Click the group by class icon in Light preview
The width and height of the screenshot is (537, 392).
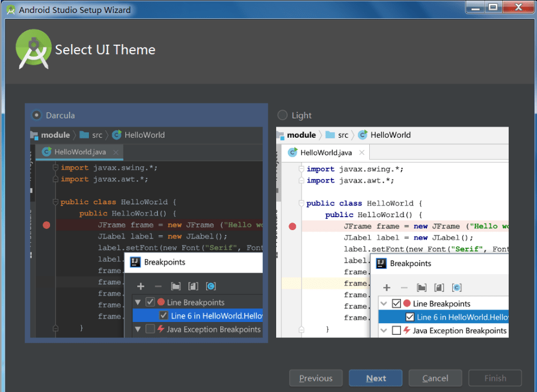[x=456, y=288]
